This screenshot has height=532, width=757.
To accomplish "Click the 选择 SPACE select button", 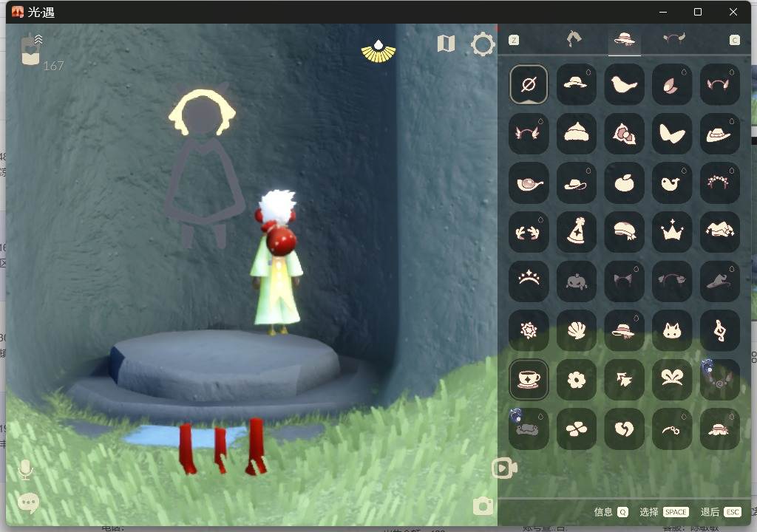I will tap(664, 512).
